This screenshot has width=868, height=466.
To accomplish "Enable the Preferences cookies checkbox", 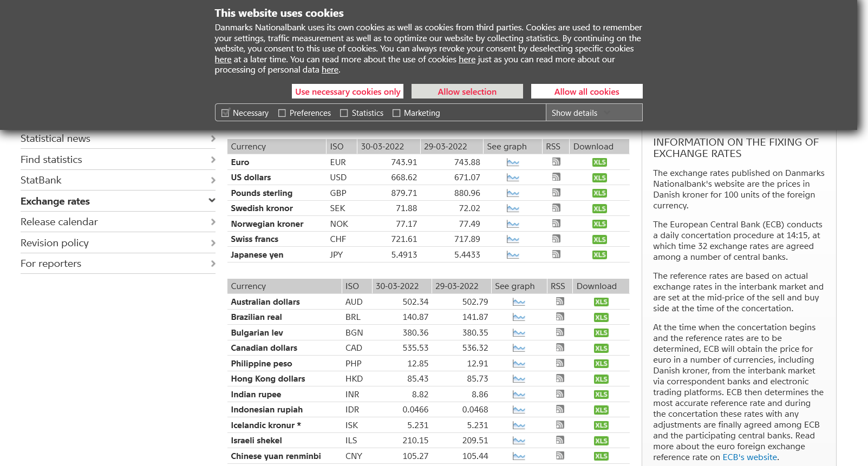I will 282,113.
